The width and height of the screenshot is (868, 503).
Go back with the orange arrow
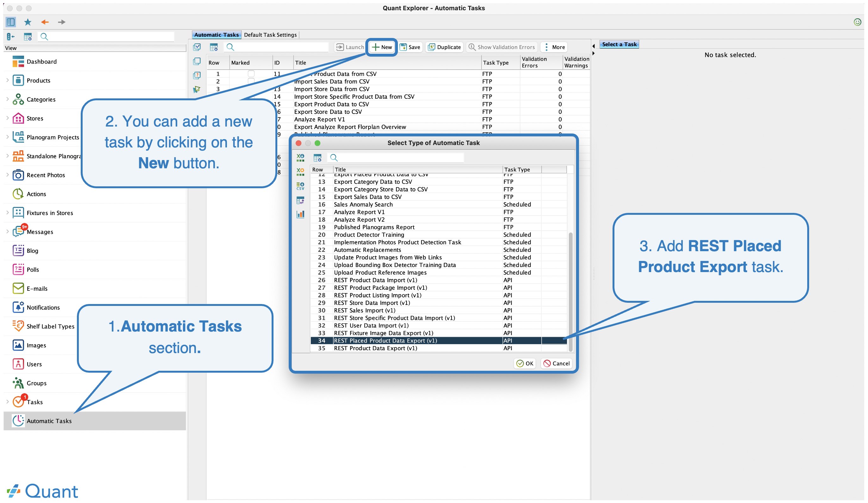tap(45, 22)
